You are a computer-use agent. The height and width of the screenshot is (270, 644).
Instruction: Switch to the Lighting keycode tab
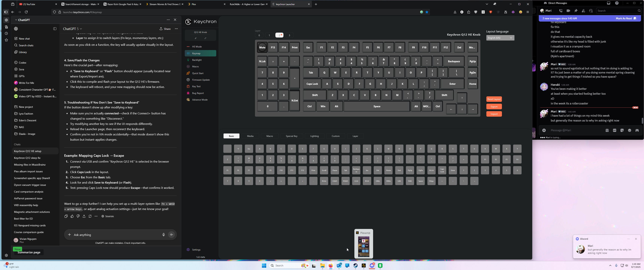click(314, 136)
